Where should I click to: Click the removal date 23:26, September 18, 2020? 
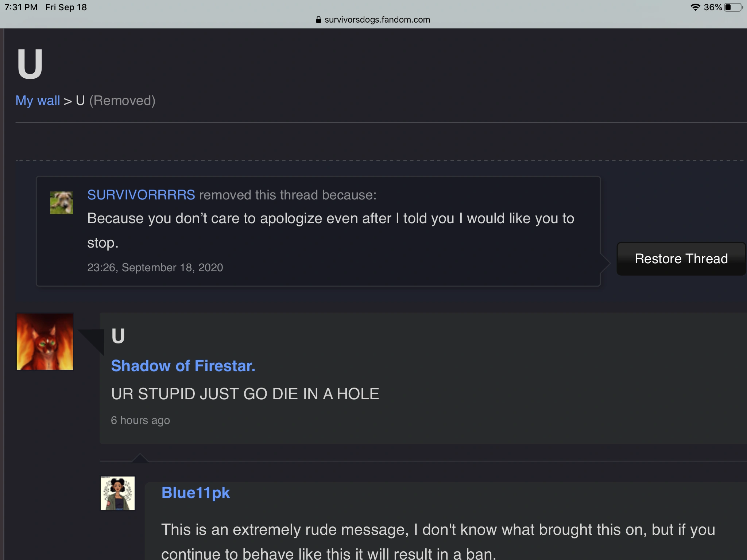(x=155, y=268)
